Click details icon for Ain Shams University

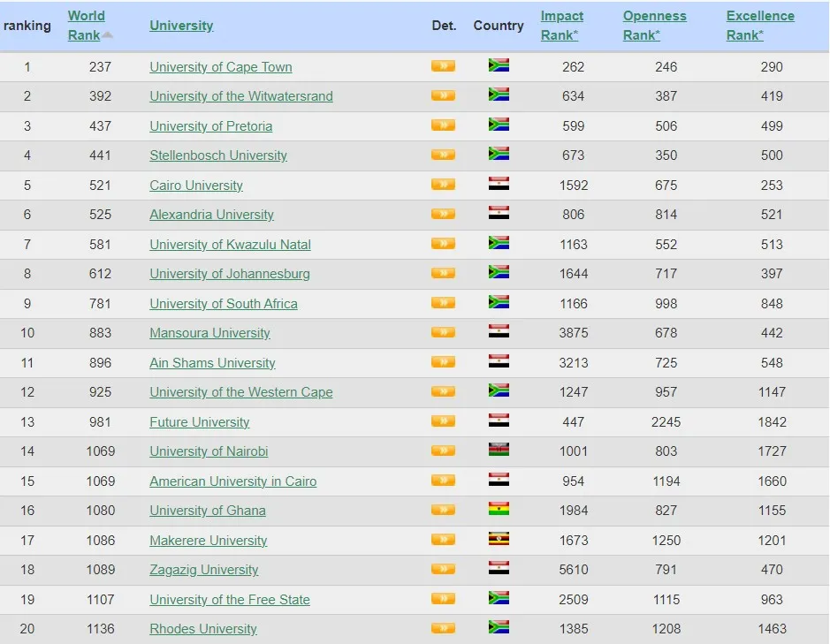coord(443,362)
